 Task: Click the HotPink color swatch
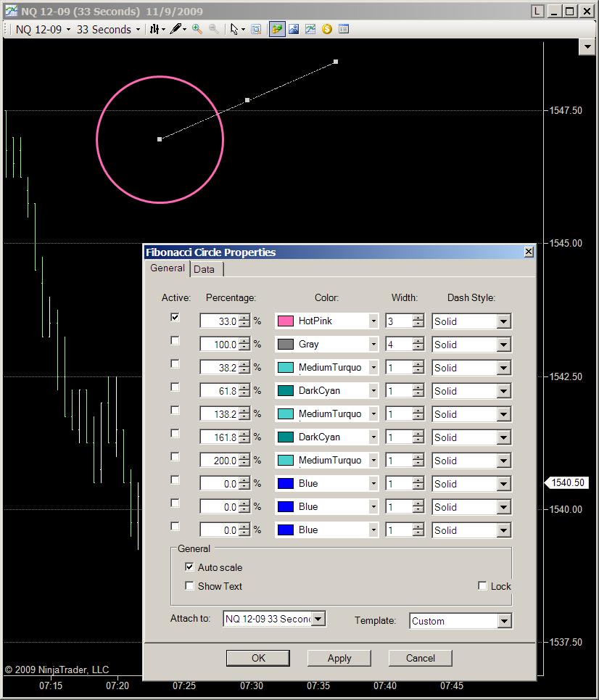pos(286,321)
